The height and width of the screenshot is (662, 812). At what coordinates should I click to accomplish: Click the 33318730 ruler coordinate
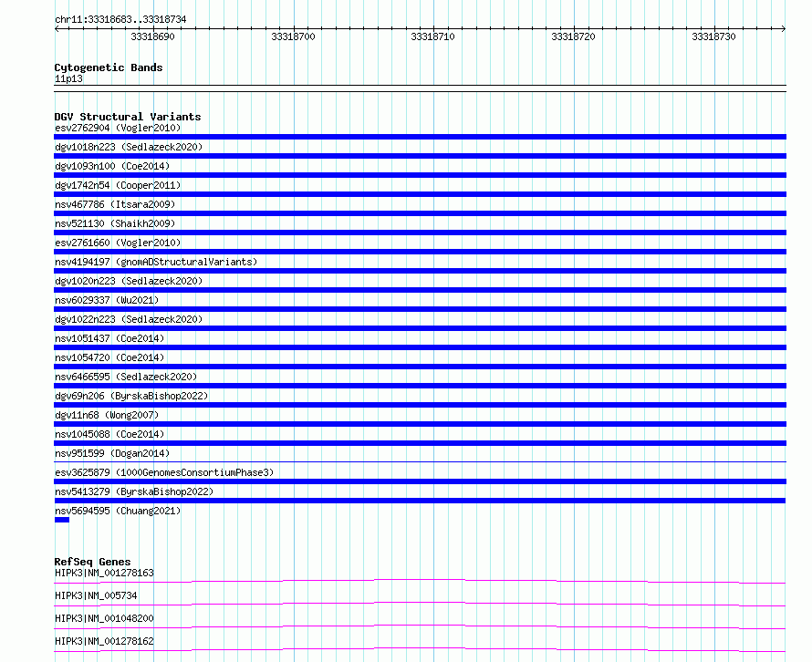(x=713, y=36)
